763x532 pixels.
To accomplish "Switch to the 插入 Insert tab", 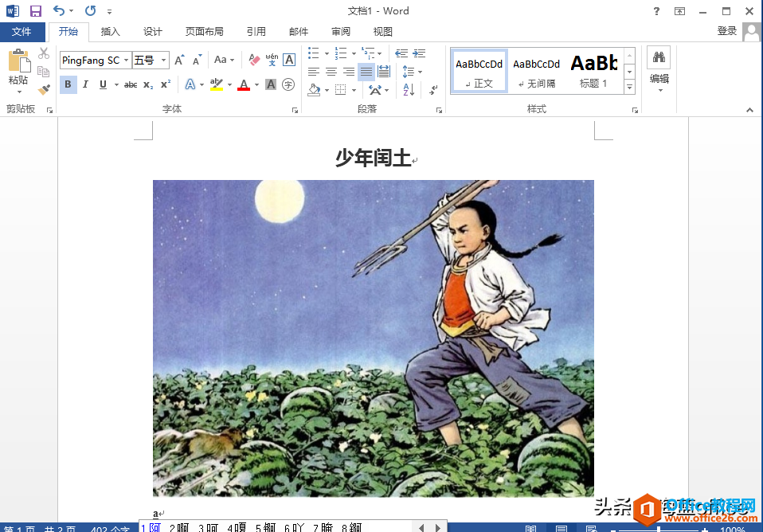I will [111, 32].
